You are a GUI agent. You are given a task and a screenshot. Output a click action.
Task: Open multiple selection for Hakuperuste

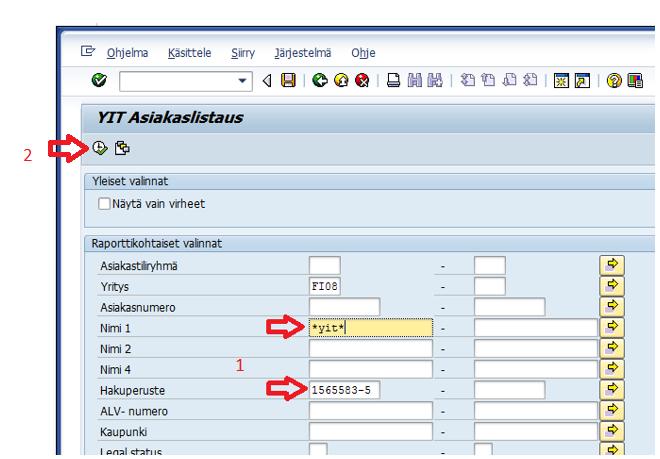click(612, 389)
